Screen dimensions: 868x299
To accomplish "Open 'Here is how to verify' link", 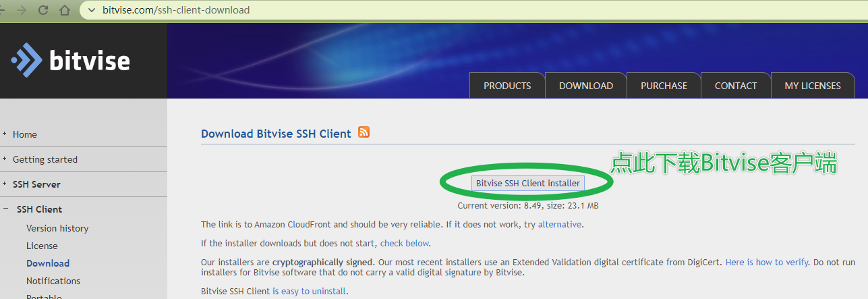I will tap(768, 262).
